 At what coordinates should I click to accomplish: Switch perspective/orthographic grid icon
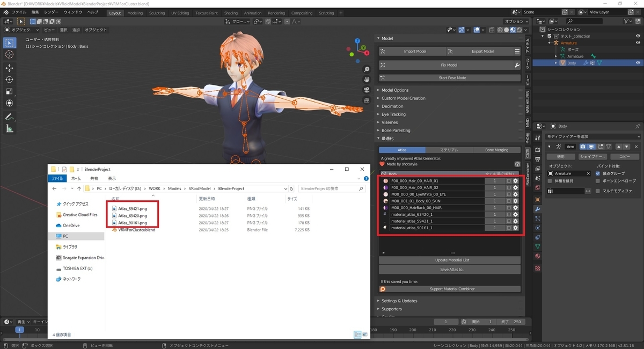click(x=367, y=100)
